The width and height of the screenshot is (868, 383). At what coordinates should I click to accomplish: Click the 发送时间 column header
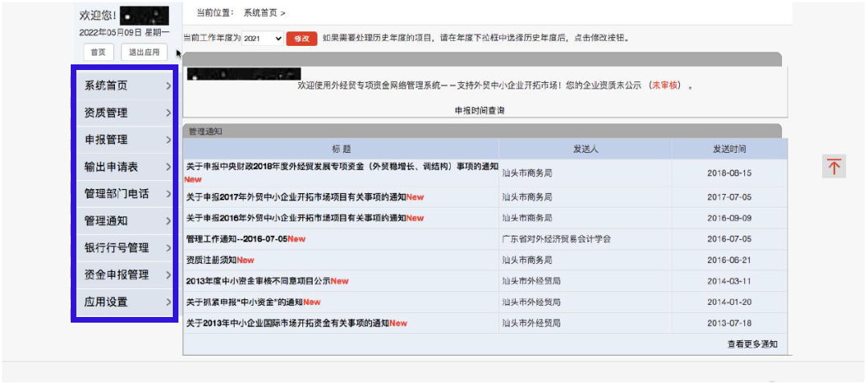click(x=729, y=149)
